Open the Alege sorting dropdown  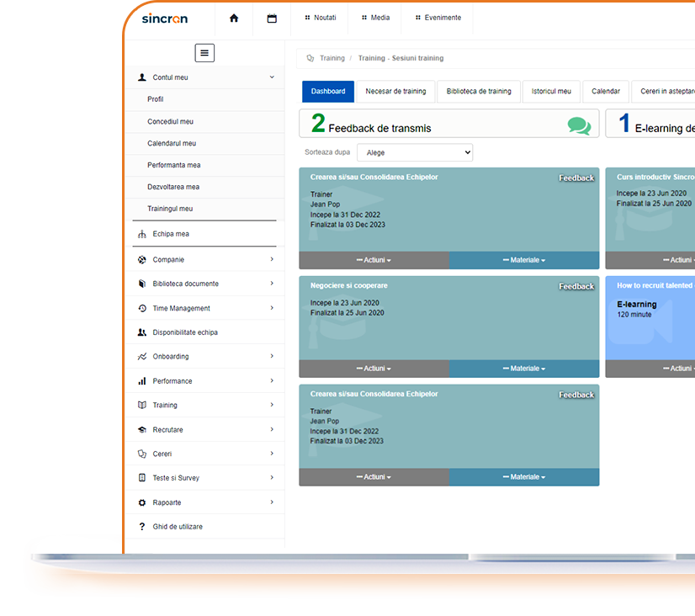click(414, 152)
